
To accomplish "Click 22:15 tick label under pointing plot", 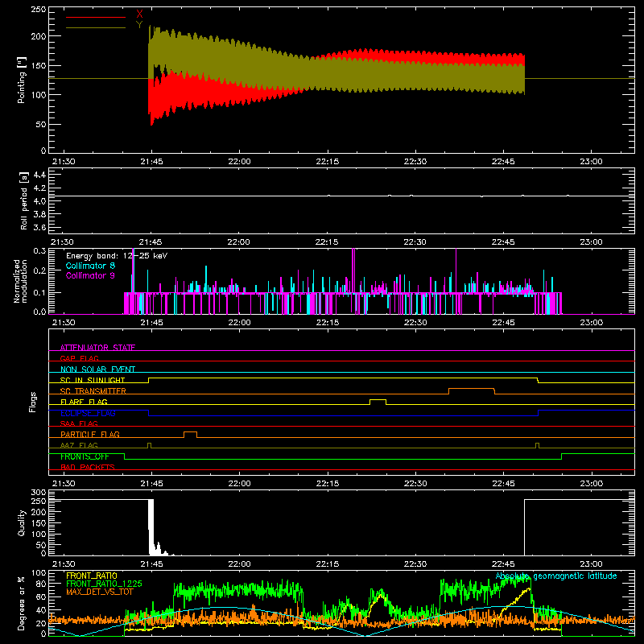I will [328, 162].
